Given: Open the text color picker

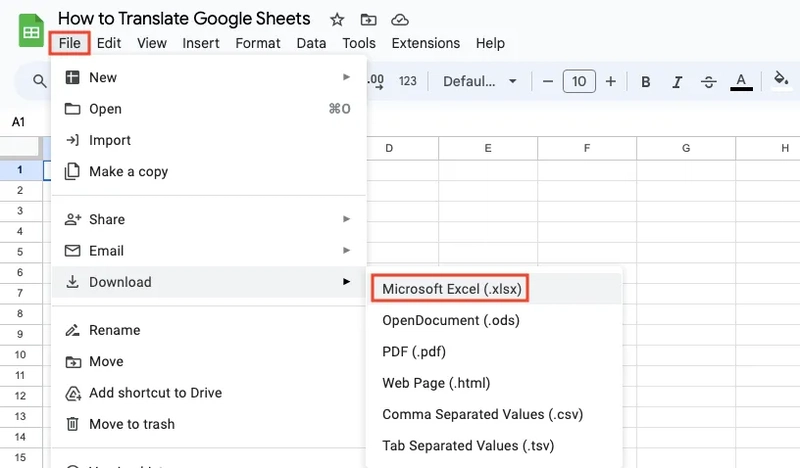Looking at the screenshot, I should coord(741,82).
